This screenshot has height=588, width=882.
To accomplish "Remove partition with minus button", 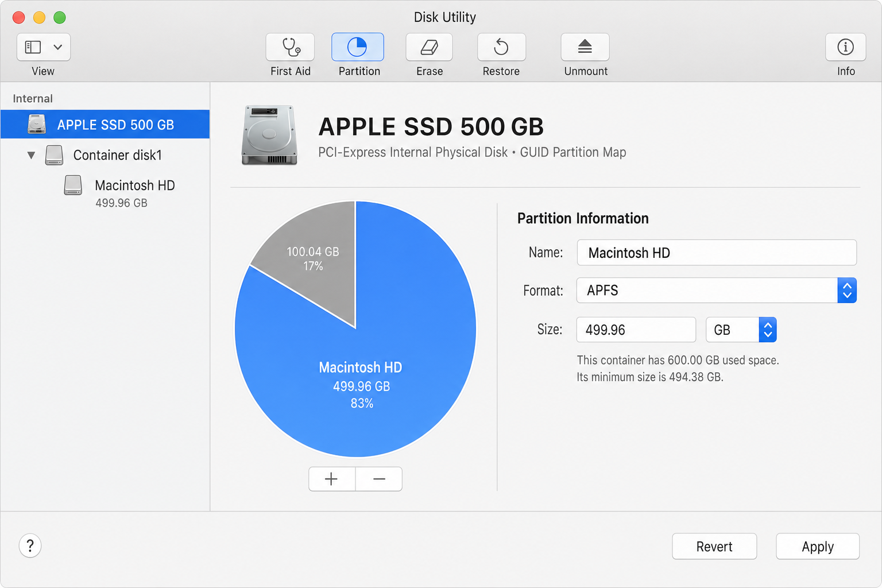I will [379, 479].
